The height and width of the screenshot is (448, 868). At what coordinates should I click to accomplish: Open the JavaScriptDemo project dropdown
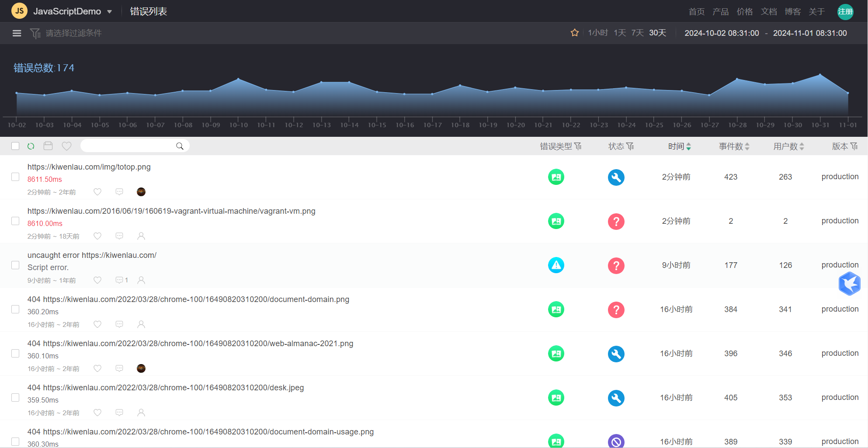(x=73, y=11)
